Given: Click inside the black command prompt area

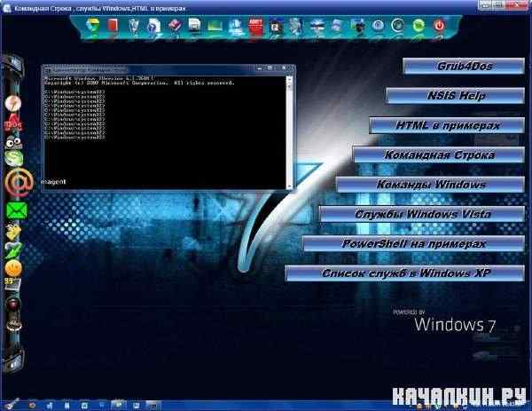Looking at the screenshot, I should (x=165, y=131).
